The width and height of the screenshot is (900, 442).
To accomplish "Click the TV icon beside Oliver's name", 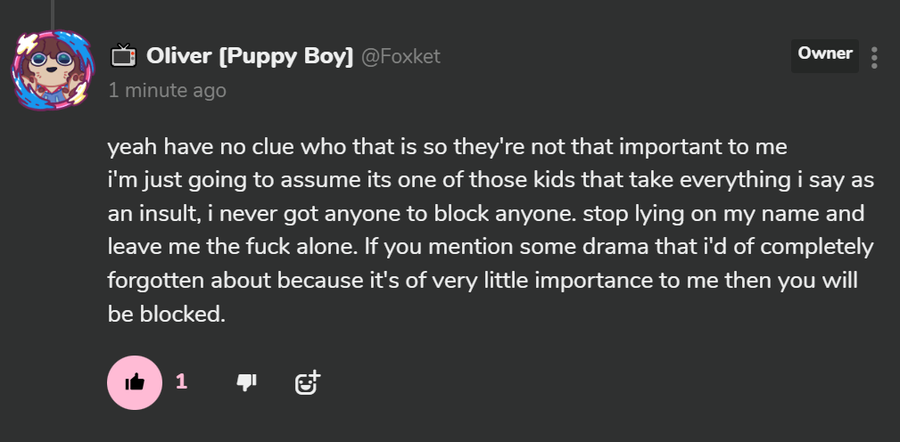I will pyautogui.click(x=122, y=55).
